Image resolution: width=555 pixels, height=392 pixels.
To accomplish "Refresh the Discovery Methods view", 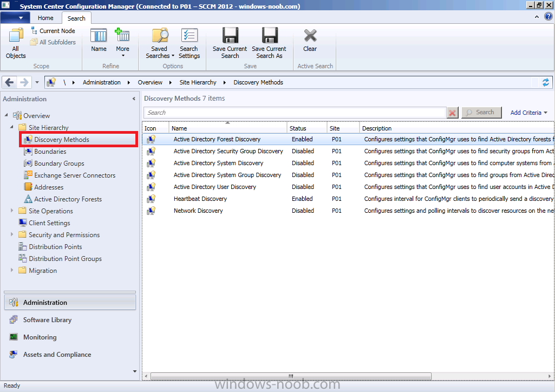I will point(545,82).
